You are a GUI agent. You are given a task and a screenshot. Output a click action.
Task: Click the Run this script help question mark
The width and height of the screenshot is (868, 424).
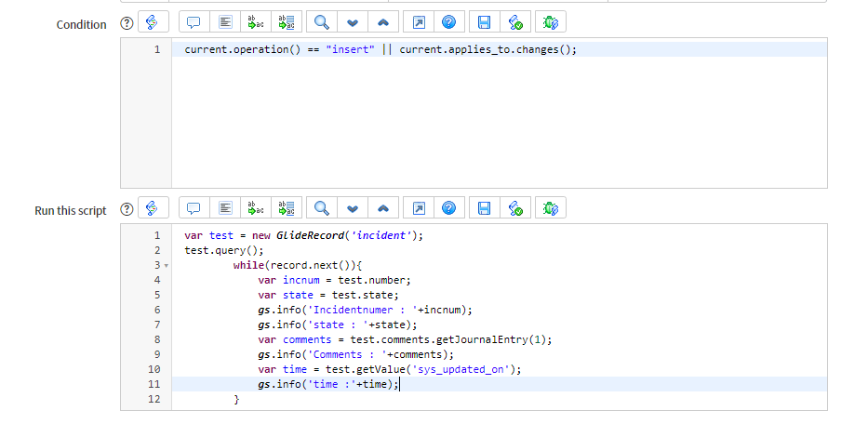coord(127,210)
